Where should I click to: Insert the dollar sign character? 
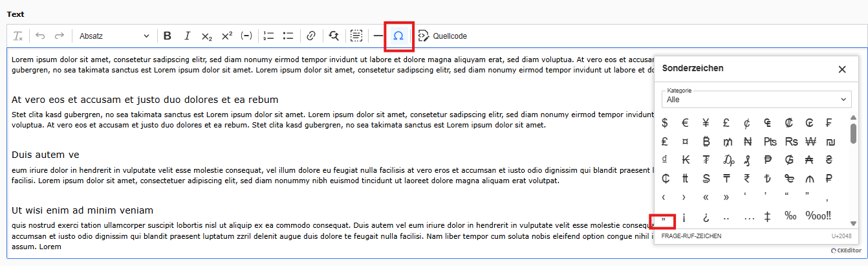click(x=665, y=122)
